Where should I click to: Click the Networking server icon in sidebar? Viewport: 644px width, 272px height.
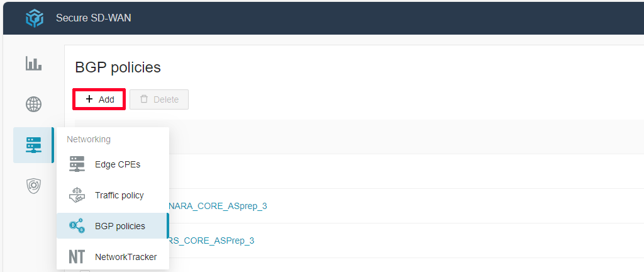point(33,145)
